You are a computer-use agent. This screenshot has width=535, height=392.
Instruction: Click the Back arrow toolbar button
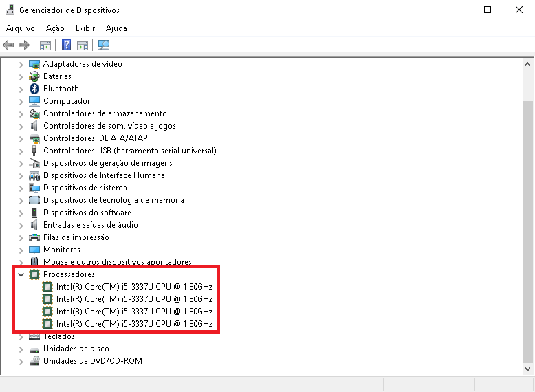coord(8,45)
